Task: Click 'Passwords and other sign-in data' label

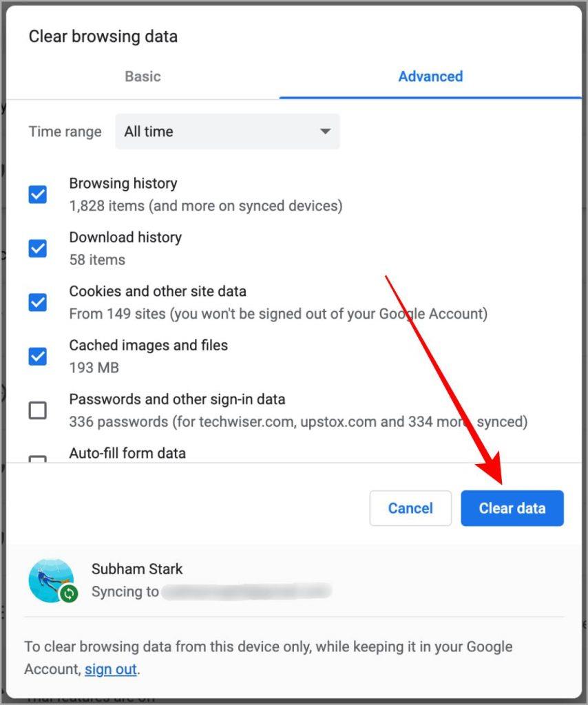Action: 177,399
